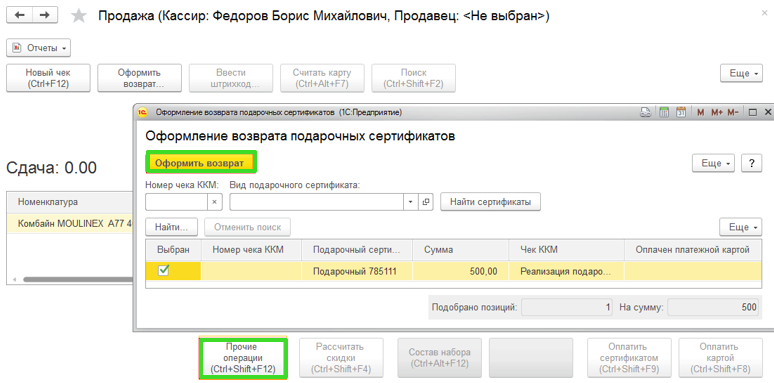Go forward with the right arrow navigation button

[45, 15]
